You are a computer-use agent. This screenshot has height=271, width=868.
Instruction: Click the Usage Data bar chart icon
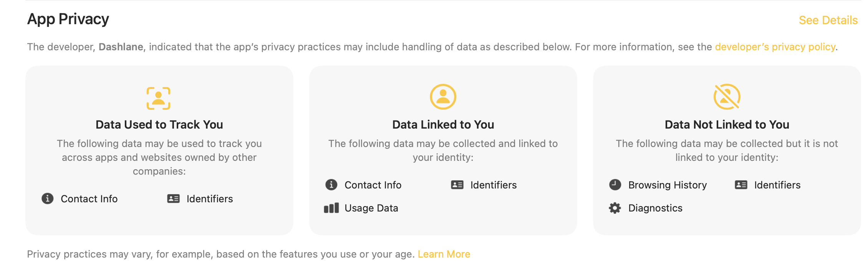coord(331,208)
